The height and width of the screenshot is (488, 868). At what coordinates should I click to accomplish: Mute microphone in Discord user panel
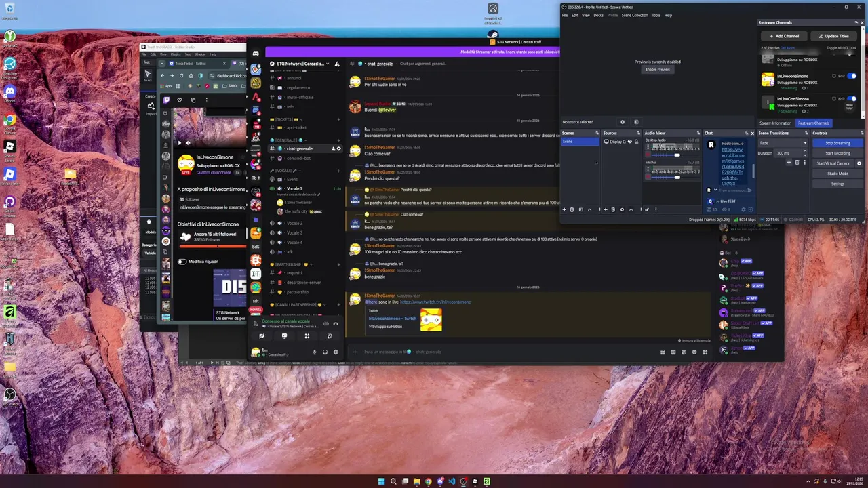(x=315, y=352)
